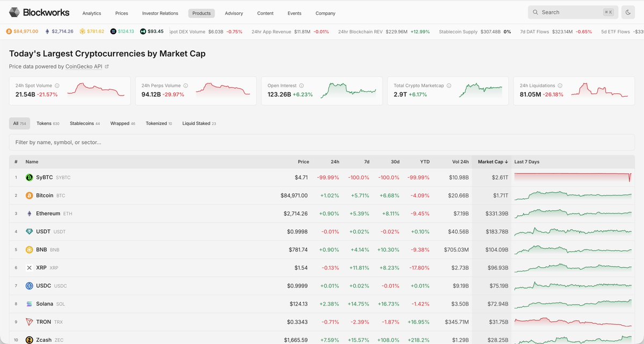This screenshot has height=344, width=644.
Task: Click the BNB icon in the BNB table row
Action: pos(29,250)
